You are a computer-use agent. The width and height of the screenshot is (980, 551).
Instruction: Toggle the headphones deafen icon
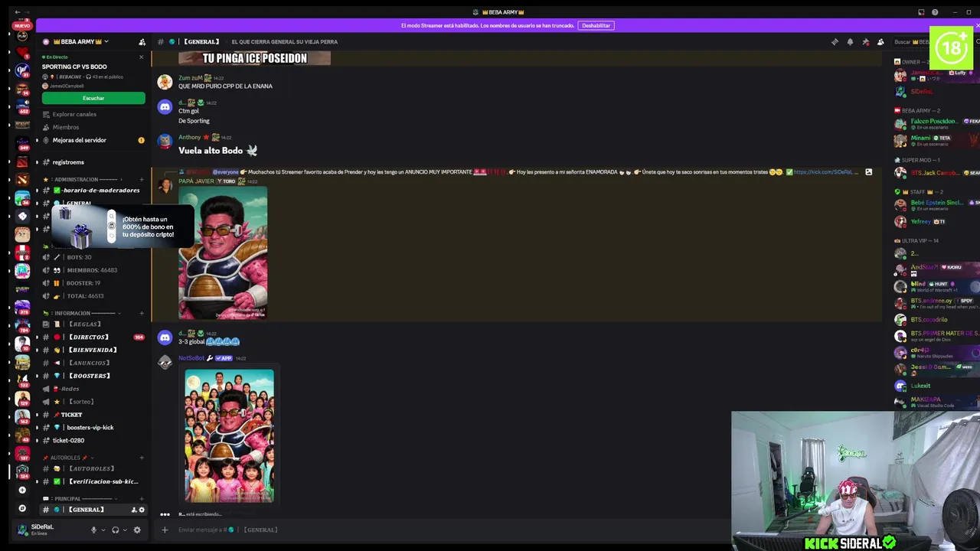click(116, 530)
